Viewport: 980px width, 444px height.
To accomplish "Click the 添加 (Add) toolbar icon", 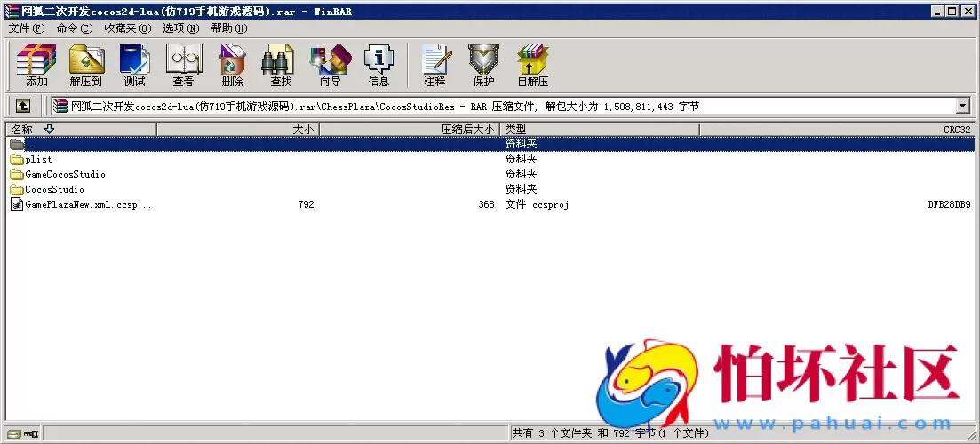I will coord(36,60).
